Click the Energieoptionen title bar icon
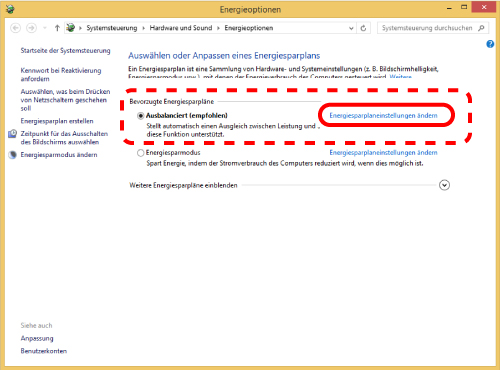The image size is (500, 370). tap(10, 9)
